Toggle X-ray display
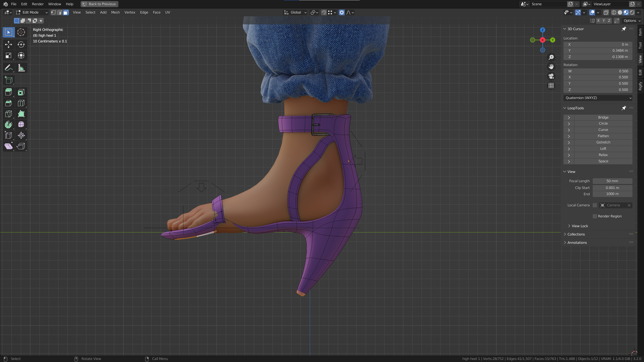 [x=606, y=12]
